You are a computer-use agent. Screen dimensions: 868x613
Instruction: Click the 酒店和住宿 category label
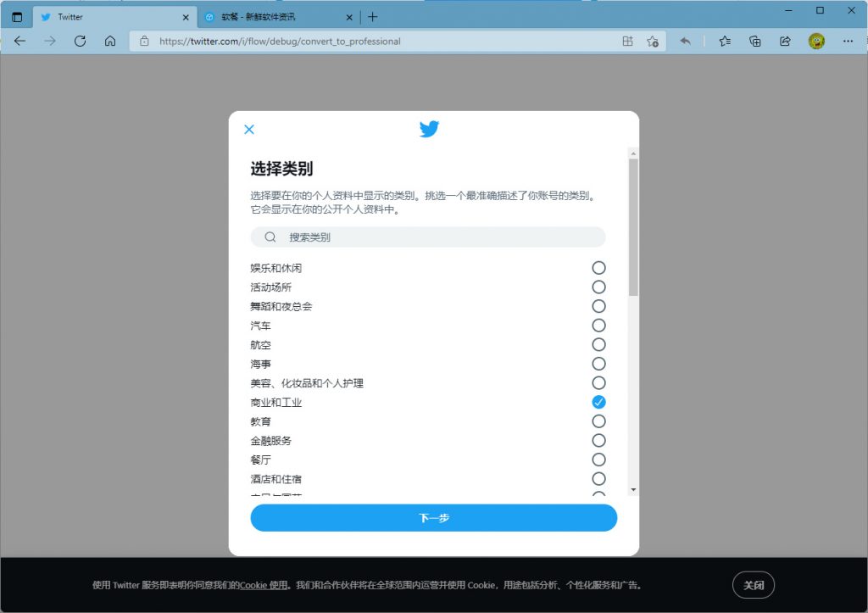click(275, 479)
